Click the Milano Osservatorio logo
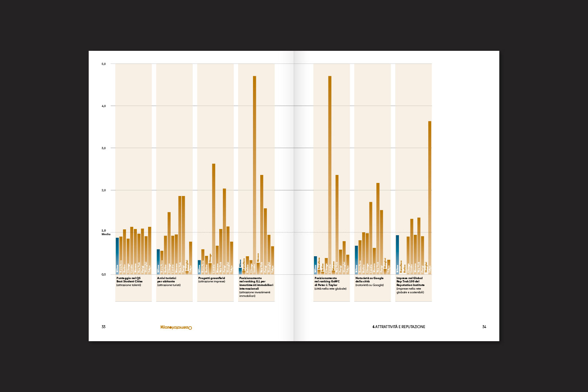588x392 pixels. click(x=176, y=327)
